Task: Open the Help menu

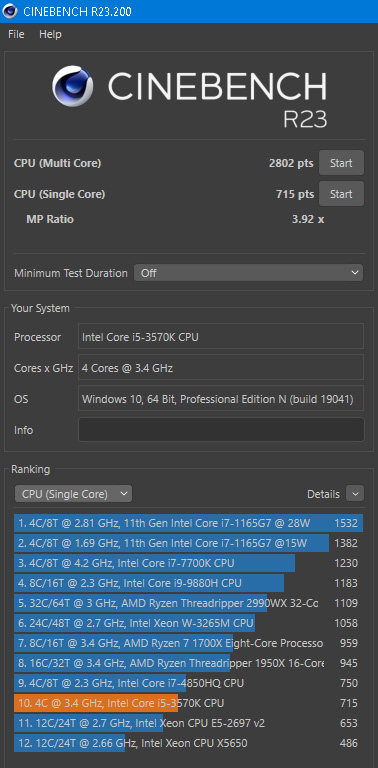Action: (x=50, y=34)
